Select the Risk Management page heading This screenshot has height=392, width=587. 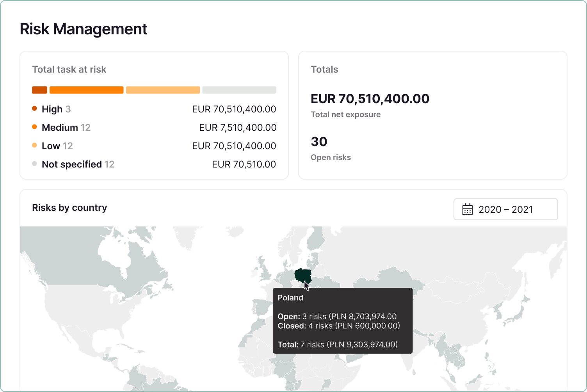pyautogui.click(x=84, y=29)
